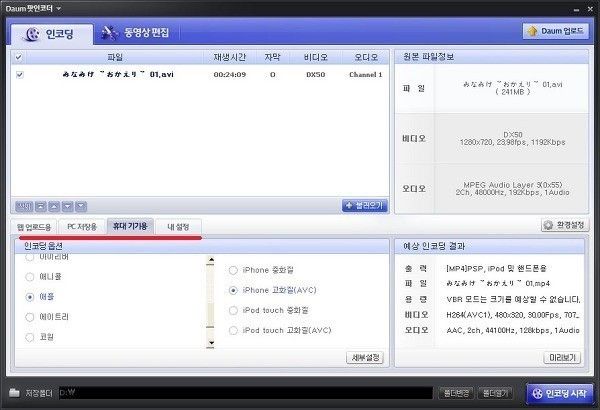The height and width of the screenshot is (410, 600).
Task: Click the 미리보기 preview button
Action: (x=562, y=358)
